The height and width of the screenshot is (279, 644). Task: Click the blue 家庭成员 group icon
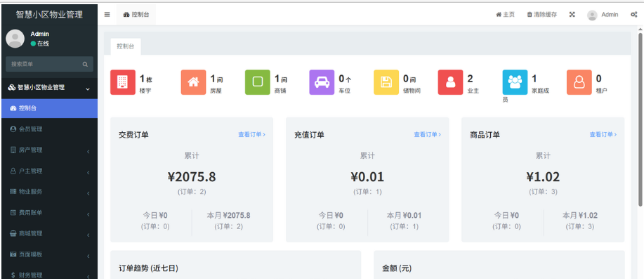[515, 82]
